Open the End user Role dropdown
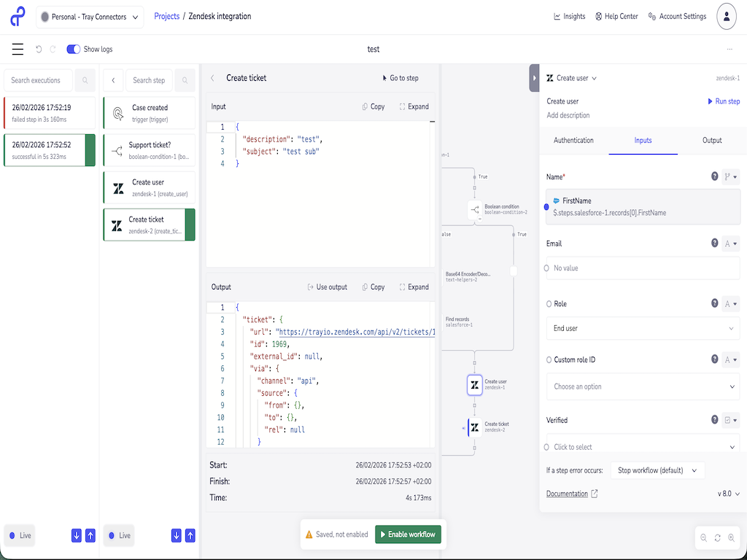Image resolution: width=747 pixels, height=560 pixels. click(x=643, y=328)
